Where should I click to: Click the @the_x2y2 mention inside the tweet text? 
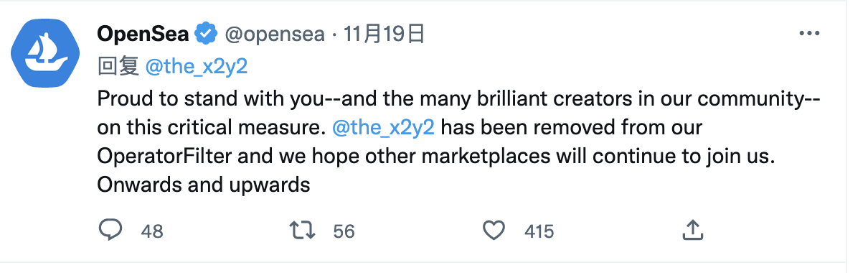[x=385, y=127]
